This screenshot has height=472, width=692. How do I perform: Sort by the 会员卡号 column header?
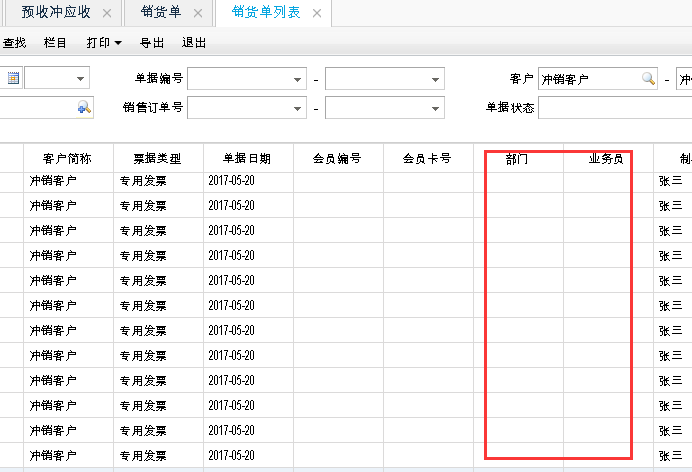click(x=428, y=158)
